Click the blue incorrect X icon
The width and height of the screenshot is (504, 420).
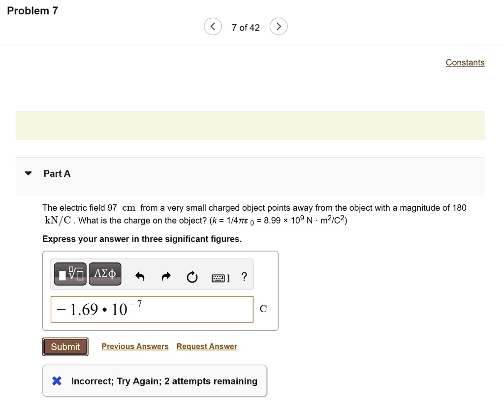click(x=56, y=381)
